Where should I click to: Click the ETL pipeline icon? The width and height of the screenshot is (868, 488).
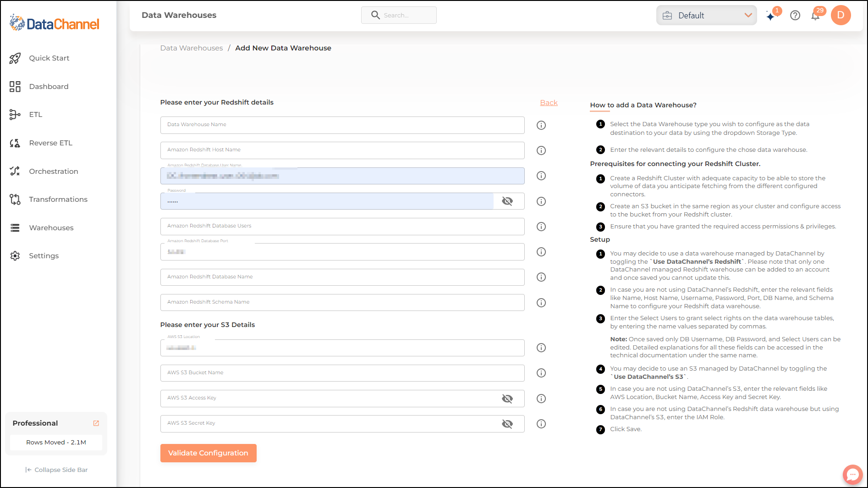tap(15, 115)
